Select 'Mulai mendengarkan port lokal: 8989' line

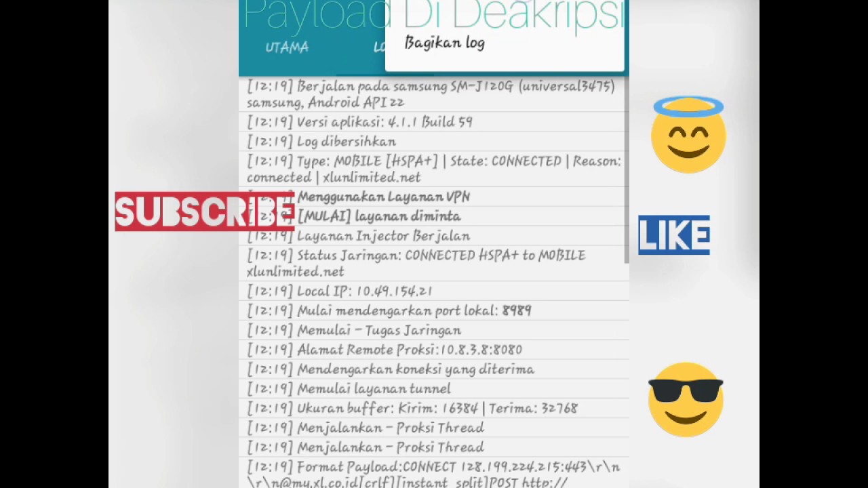click(x=434, y=310)
